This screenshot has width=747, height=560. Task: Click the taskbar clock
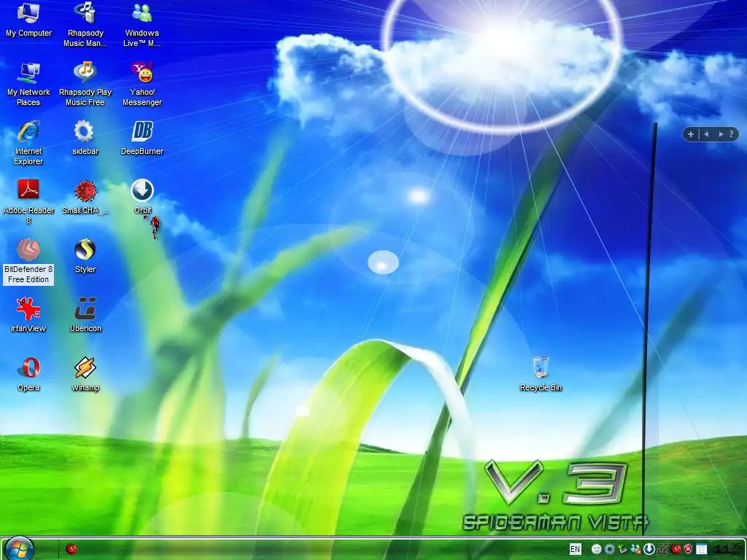click(x=728, y=549)
